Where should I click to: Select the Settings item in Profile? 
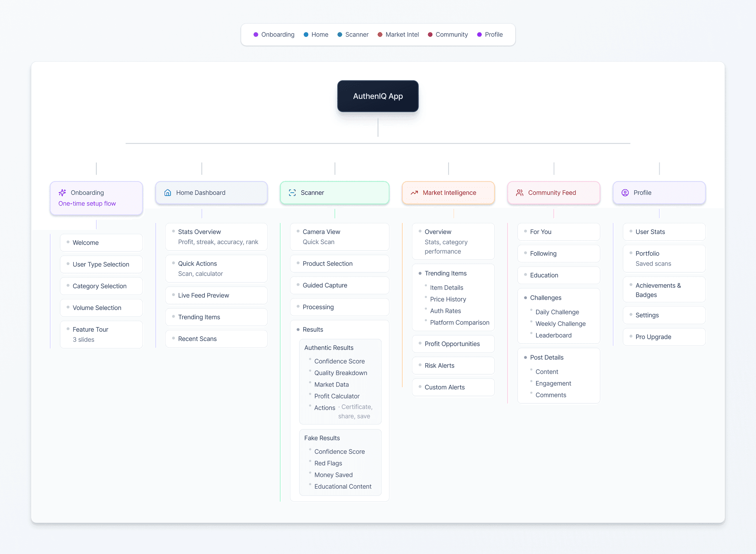664,316
